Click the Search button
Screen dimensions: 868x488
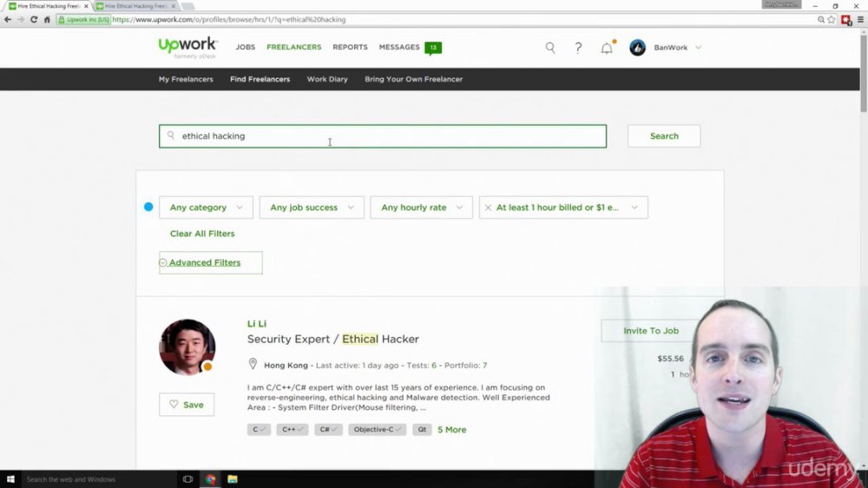pos(664,135)
